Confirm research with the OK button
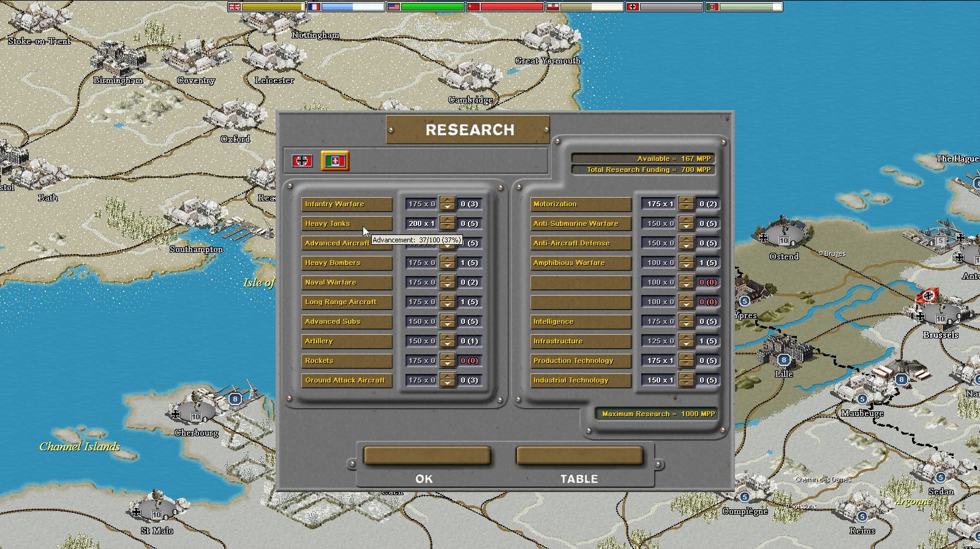Screen dimensions: 980x549 pyautogui.click(x=427, y=456)
